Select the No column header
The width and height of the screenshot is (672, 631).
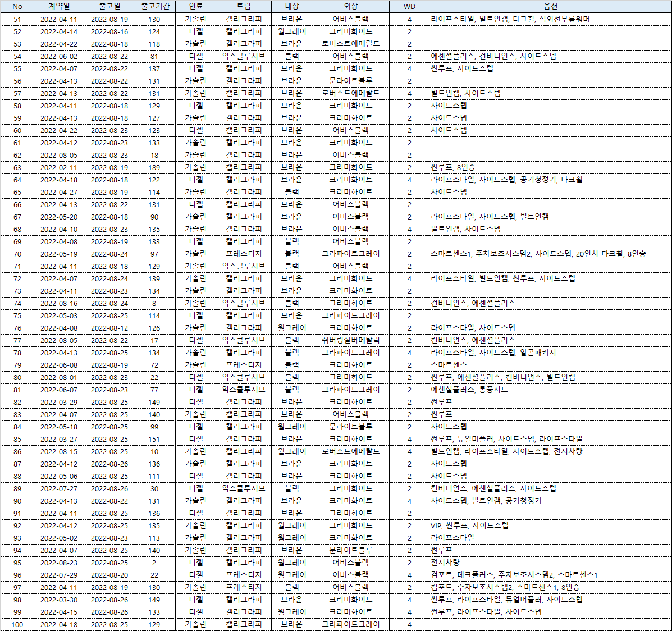pos(17,6)
